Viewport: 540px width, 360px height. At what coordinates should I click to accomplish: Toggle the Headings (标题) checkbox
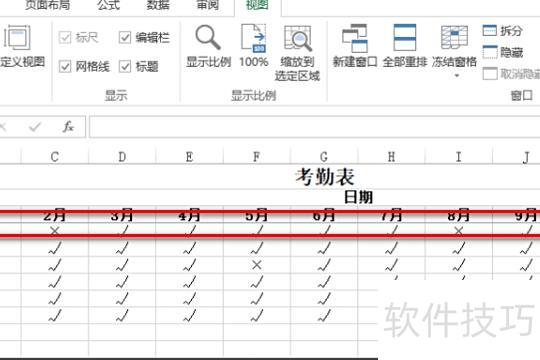tap(125, 66)
